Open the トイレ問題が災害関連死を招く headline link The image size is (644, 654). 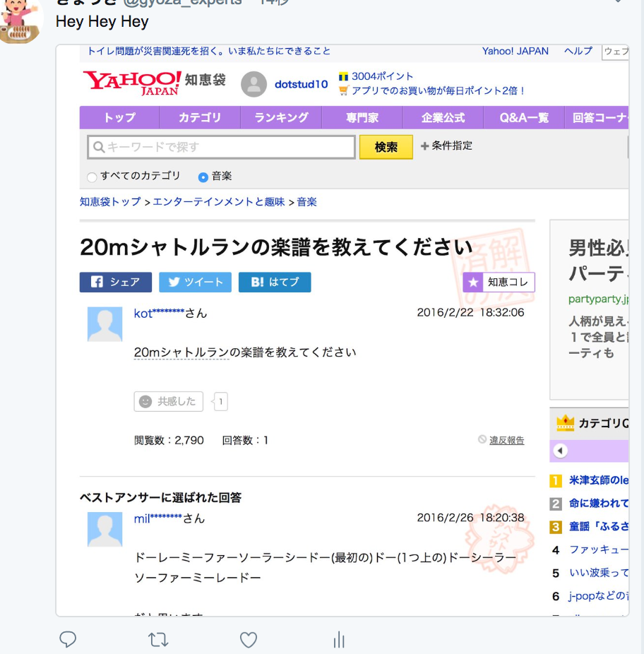pos(208,51)
